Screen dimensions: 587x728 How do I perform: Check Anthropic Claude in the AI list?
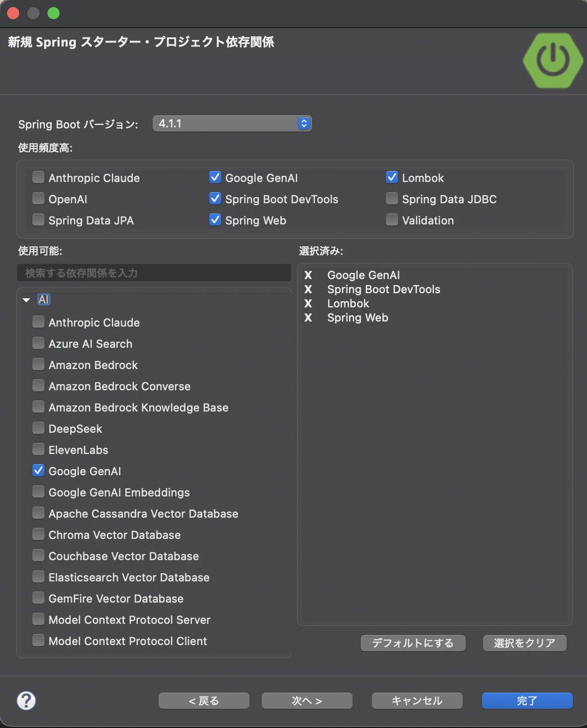click(38, 322)
